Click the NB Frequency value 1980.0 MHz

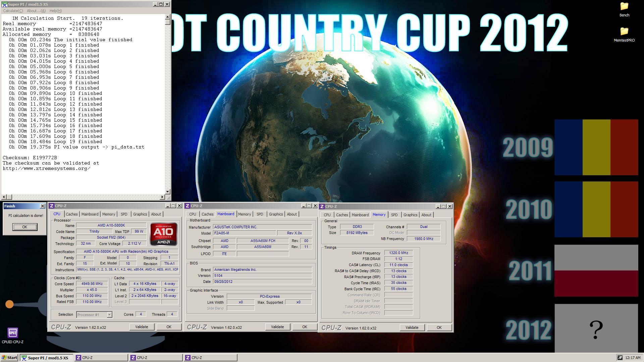tap(424, 239)
